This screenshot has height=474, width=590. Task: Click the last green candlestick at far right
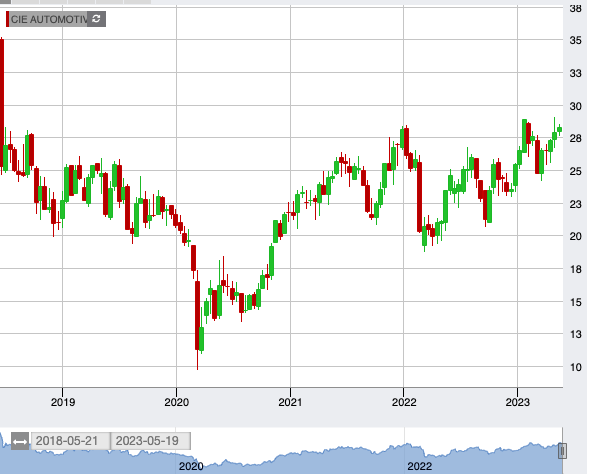(560, 130)
